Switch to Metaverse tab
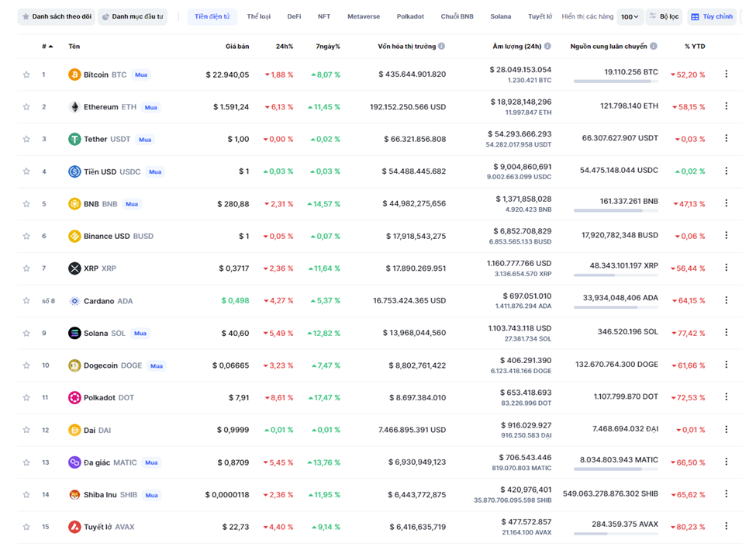 364,16
